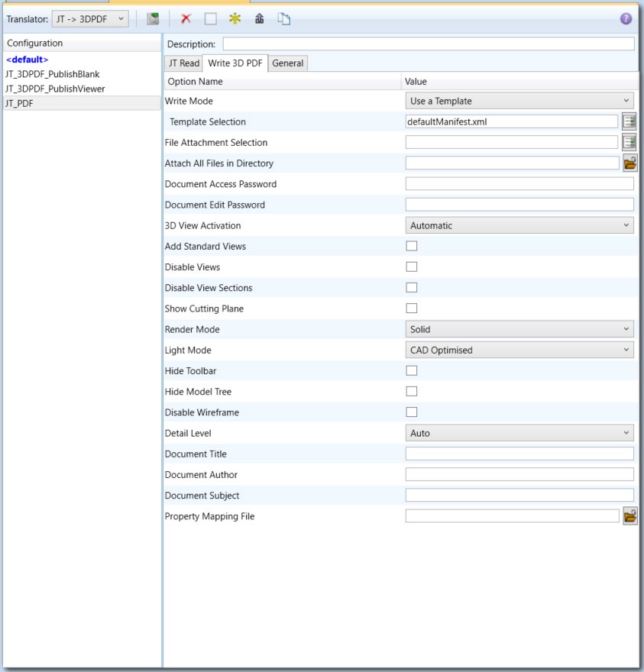Browse folder for Attach All Files in Directory
Image resolution: width=644 pixels, height=672 pixels.
click(x=629, y=163)
